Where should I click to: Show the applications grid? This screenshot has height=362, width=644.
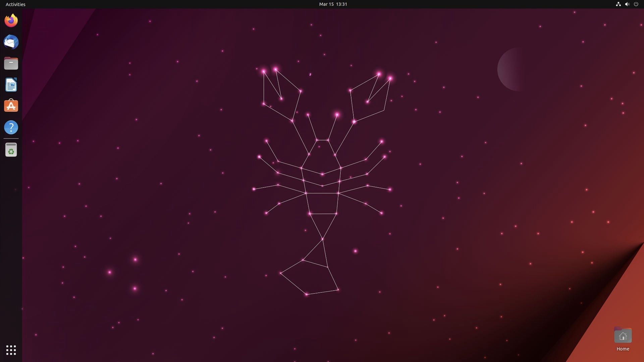11,350
